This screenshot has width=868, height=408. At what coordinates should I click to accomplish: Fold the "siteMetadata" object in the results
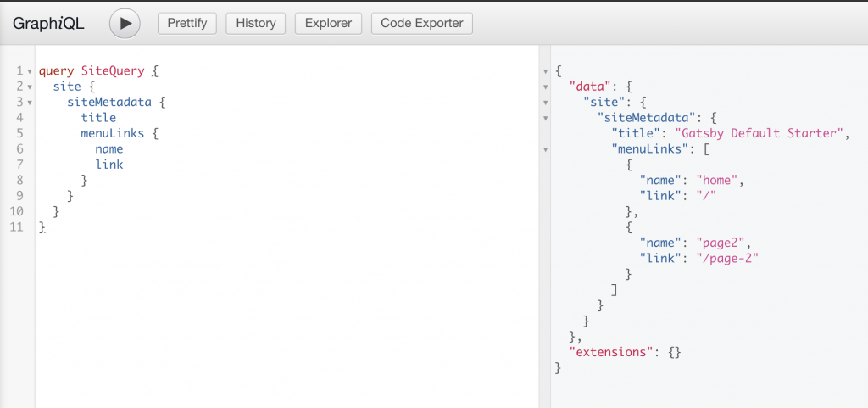545,117
